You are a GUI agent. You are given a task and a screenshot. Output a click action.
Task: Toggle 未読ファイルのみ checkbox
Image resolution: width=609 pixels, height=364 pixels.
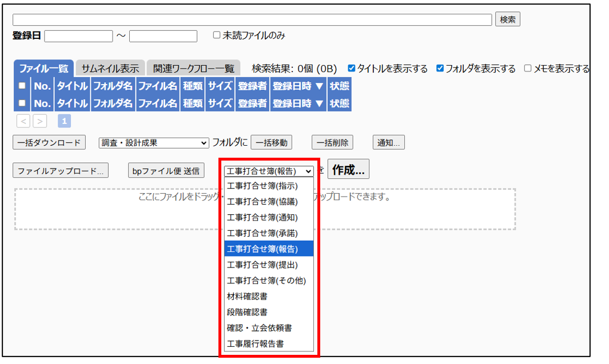tap(217, 35)
